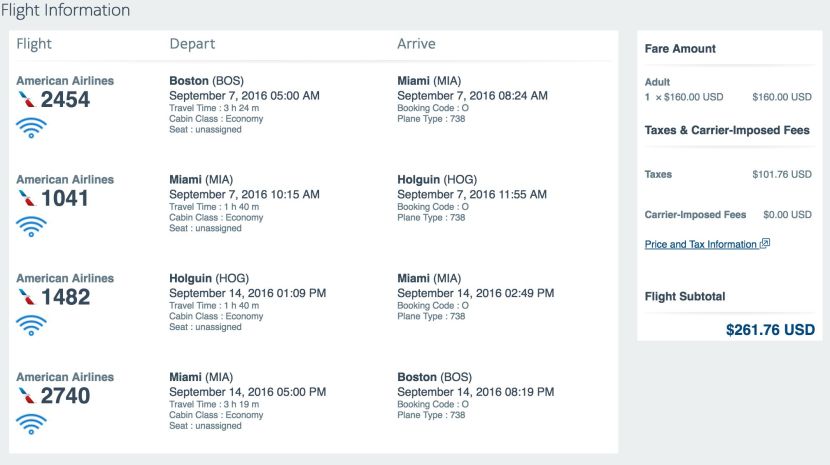Click American Airlines logo beside 2740
Viewport: 830px width, 465px height.
tap(26, 396)
